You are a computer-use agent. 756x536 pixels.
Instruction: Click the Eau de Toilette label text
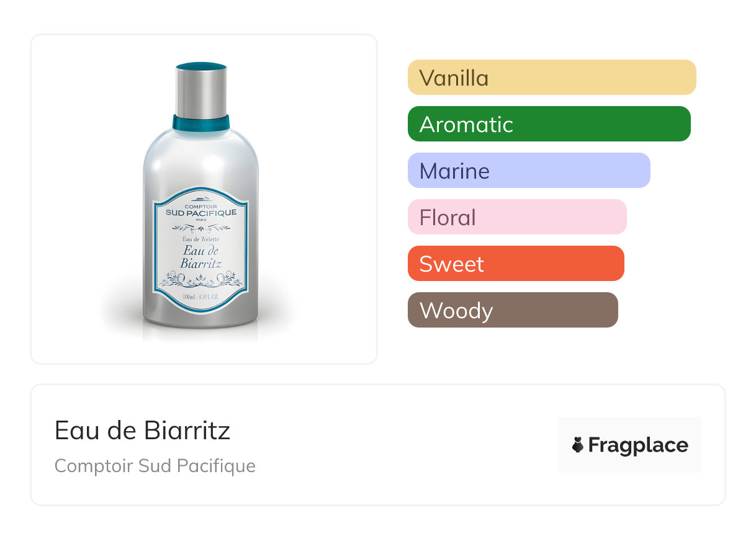200,239
